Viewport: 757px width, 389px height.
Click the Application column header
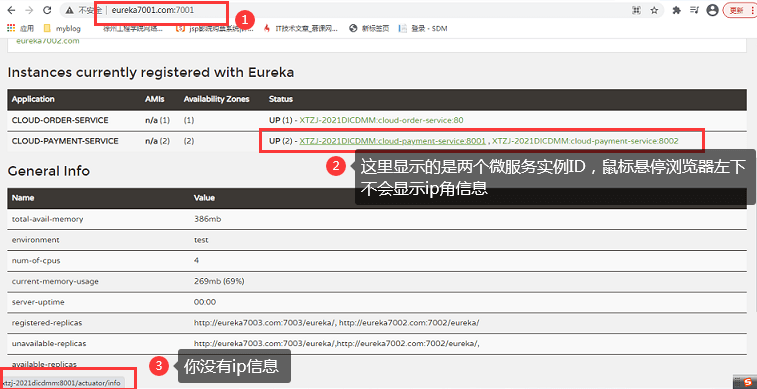point(33,99)
